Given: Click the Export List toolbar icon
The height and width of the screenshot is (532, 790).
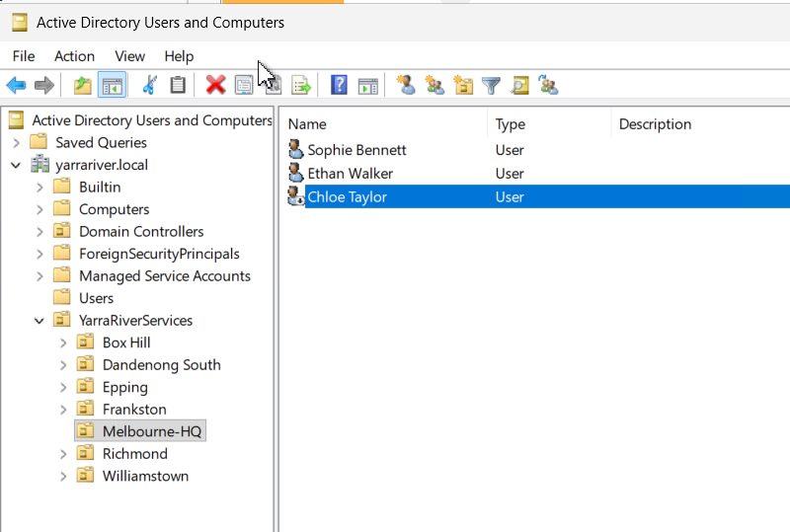Looking at the screenshot, I should pos(301,85).
